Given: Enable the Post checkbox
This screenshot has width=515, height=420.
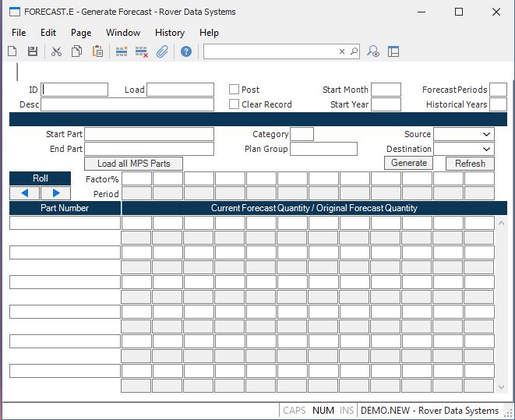Looking at the screenshot, I should (235, 90).
